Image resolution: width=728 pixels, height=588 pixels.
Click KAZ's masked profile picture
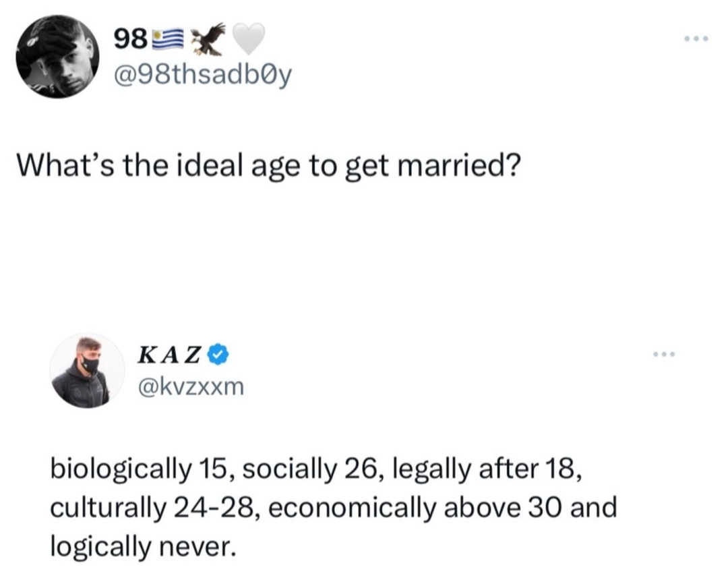[x=88, y=370]
